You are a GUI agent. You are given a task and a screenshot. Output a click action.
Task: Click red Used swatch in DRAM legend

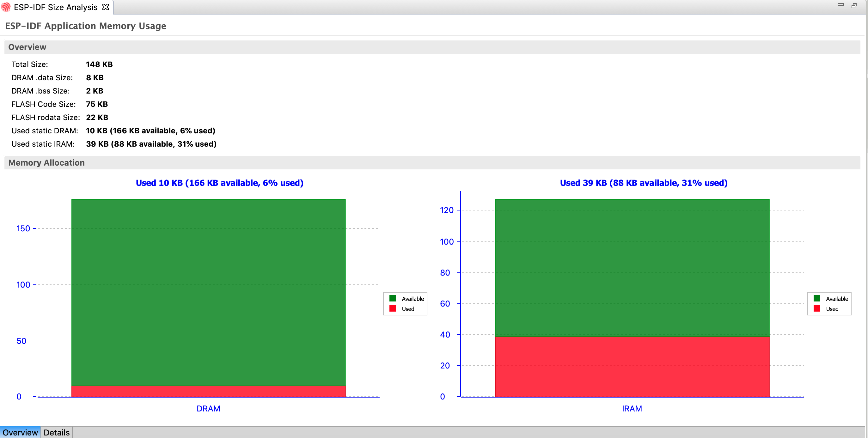tap(392, 309)
